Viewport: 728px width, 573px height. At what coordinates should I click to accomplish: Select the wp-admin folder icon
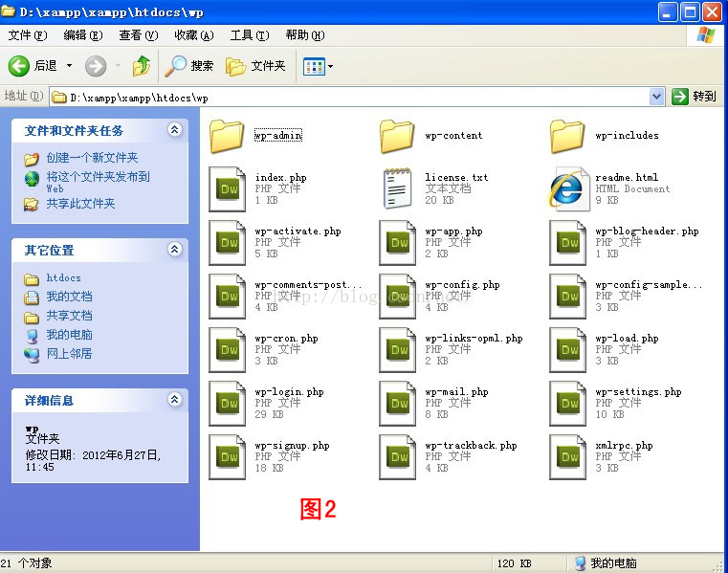(x=227, y=136)
